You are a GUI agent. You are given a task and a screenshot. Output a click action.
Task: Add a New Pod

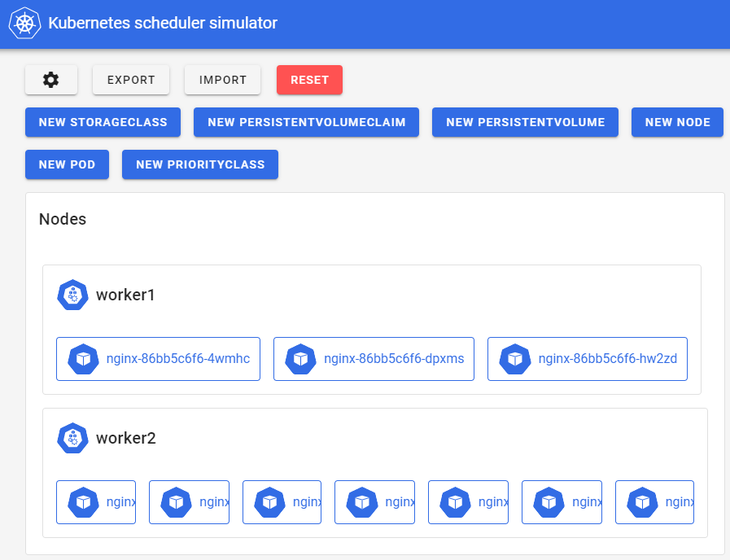67,164
